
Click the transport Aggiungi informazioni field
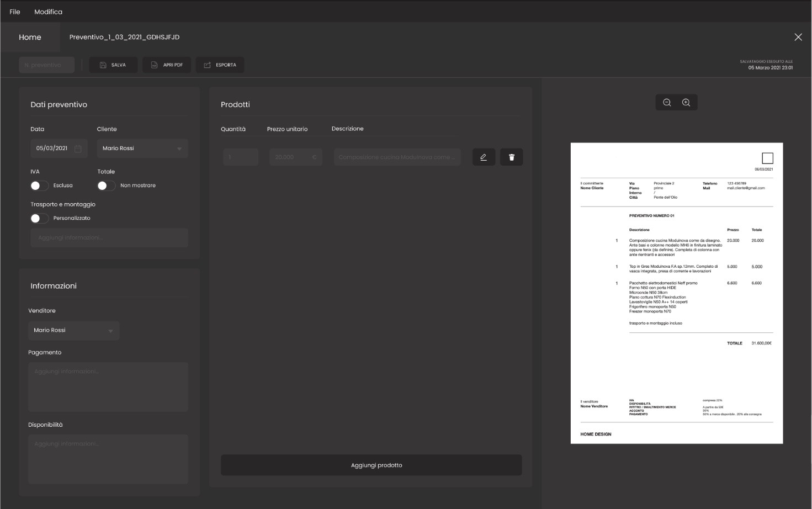click(x=109, y=238)
